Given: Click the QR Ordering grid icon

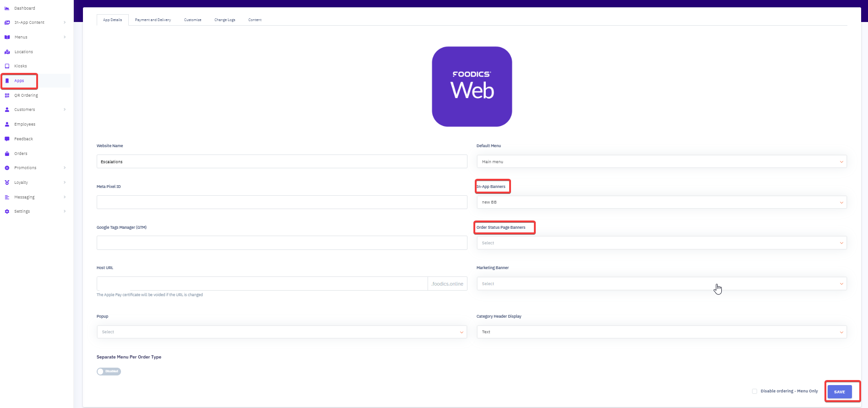Looking at the screenshot, I should click(x=7, y=95).
